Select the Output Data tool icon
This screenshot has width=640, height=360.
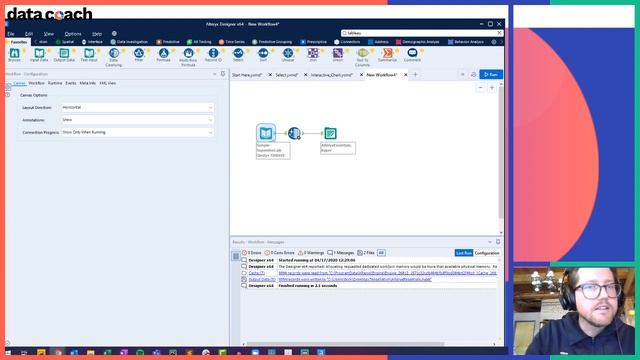64,53
